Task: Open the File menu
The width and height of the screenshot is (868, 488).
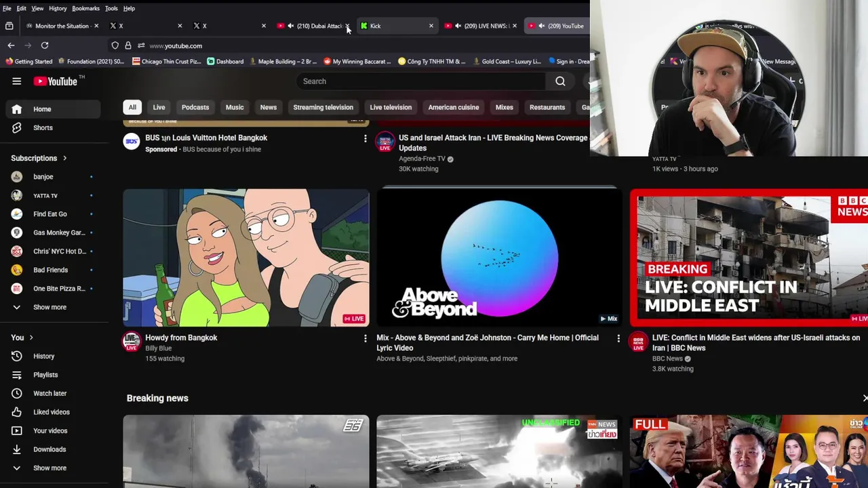Action: [x=7, y=8]
